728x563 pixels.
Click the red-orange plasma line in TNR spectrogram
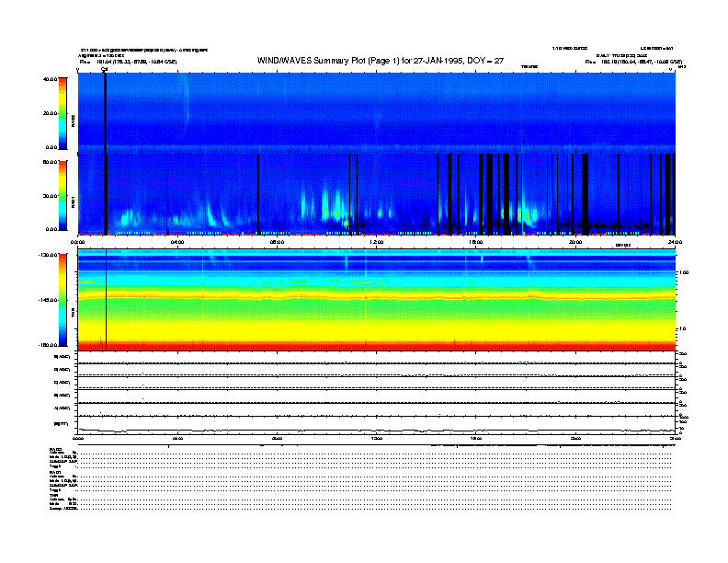click(x=377, y=297)
